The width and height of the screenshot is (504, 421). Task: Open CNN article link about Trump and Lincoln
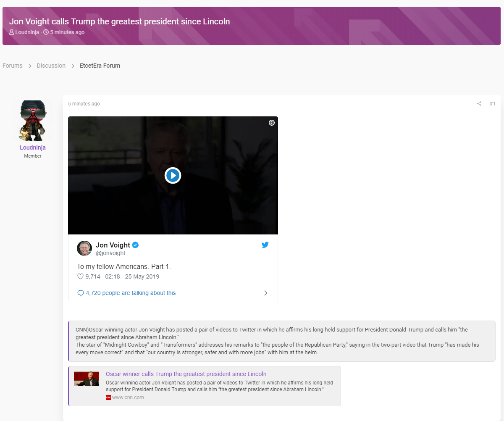[186, 374]
